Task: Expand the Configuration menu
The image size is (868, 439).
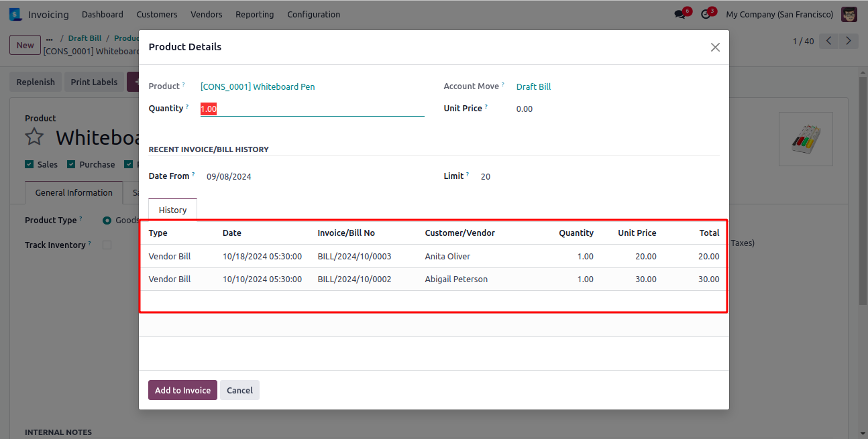Action: click(x=313, y=14)
